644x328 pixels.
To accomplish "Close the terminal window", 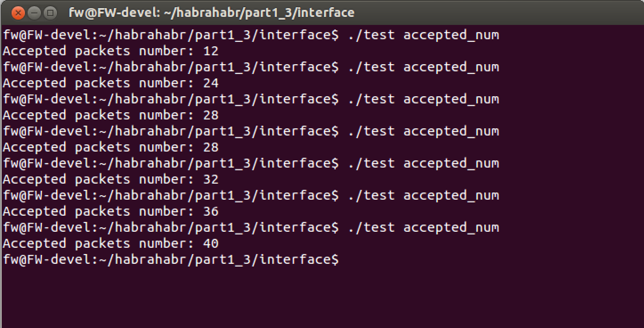I will (x=18, y=12).
